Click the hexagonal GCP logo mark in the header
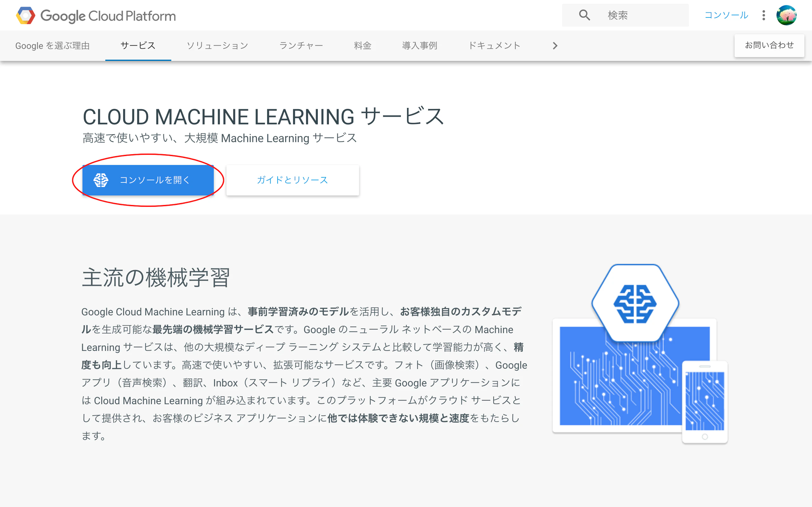This screenshot has height=507, width=812. tap(26, 15)
